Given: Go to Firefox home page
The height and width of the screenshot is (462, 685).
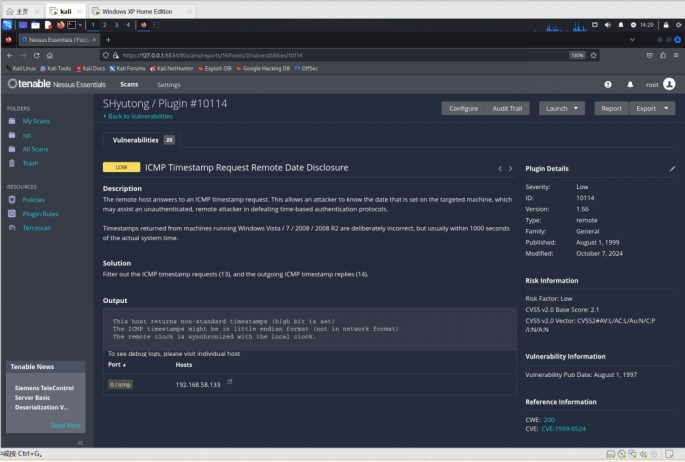Looking at the screenshot, I should 50,55.
